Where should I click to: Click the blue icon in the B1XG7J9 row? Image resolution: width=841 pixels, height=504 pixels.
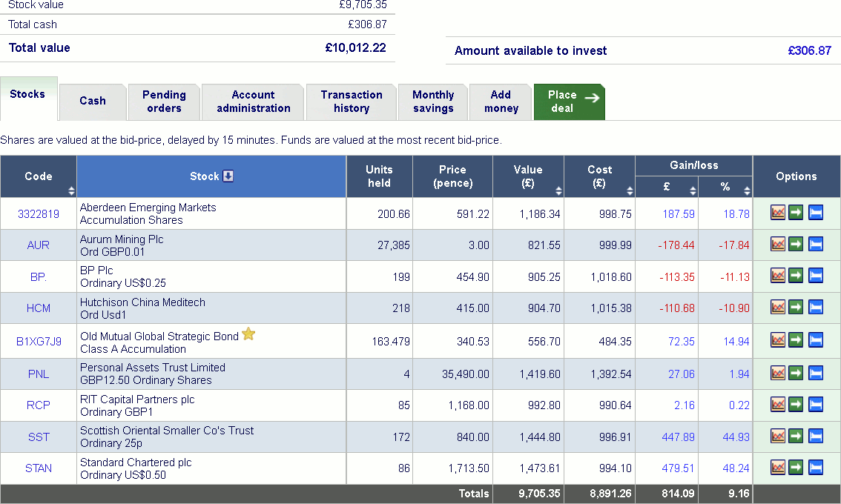coord(815,340)
